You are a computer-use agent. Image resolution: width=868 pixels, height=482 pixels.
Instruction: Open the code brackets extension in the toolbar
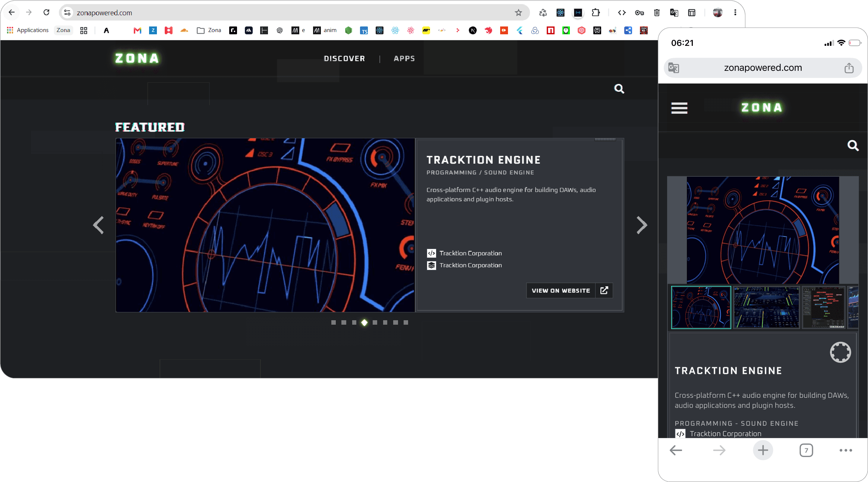tap(622, 13)
